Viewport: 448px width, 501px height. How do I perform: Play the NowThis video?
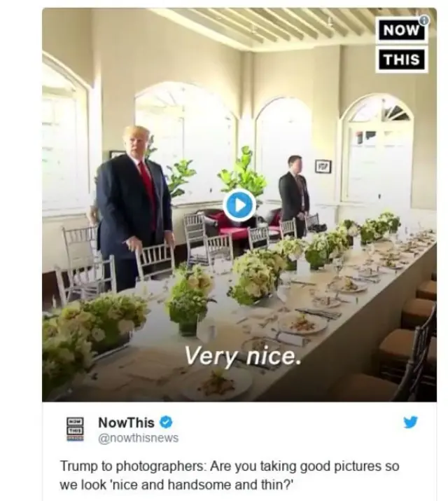pyautogui.click(x=239, y=205)
